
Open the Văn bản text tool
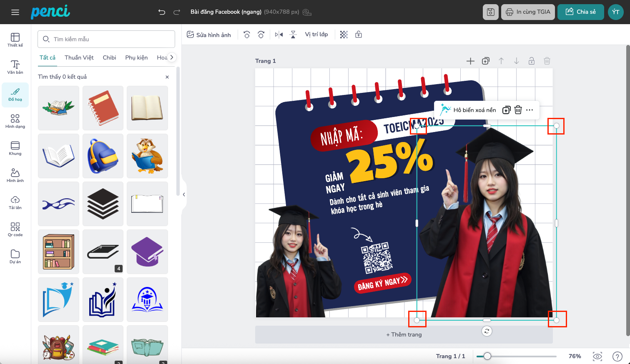pos(15,67)
